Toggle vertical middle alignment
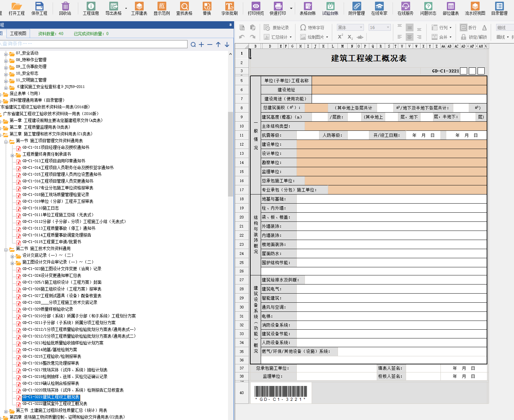The image size is (514, 420). (409, 28)
